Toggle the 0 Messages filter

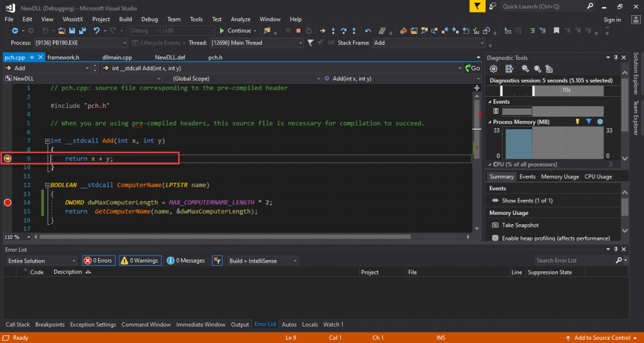(x=187, y=260)
